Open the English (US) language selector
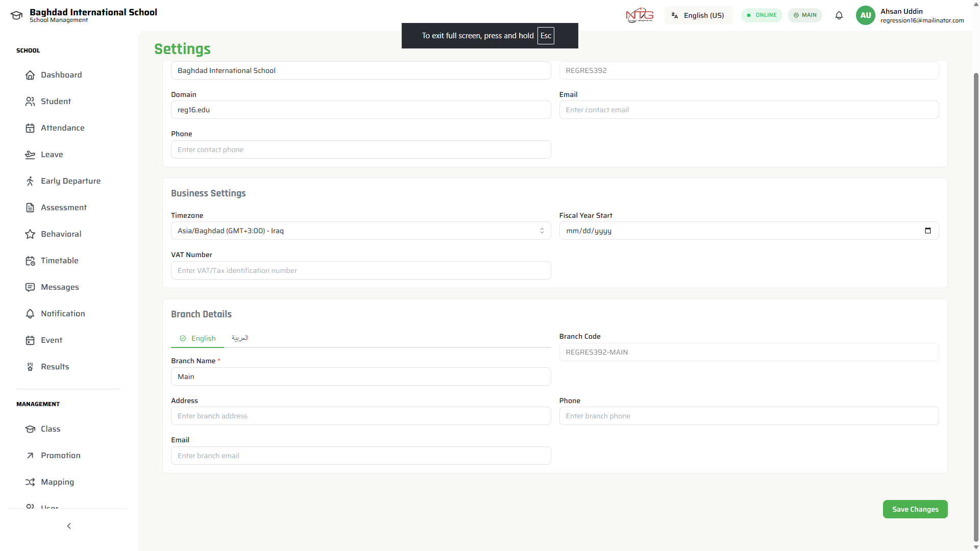The width and height of the screenshot is (980, 551). pyautogui.click(x=698, y=15)
